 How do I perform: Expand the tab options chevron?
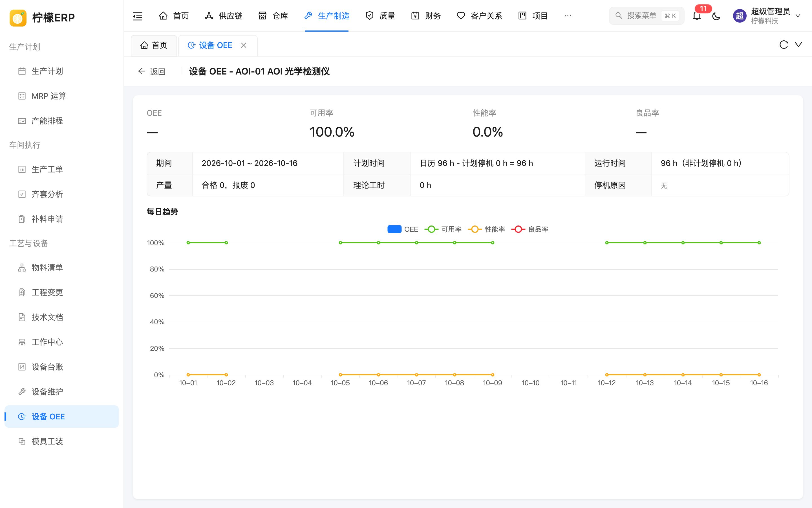click(x=798, y=44)
